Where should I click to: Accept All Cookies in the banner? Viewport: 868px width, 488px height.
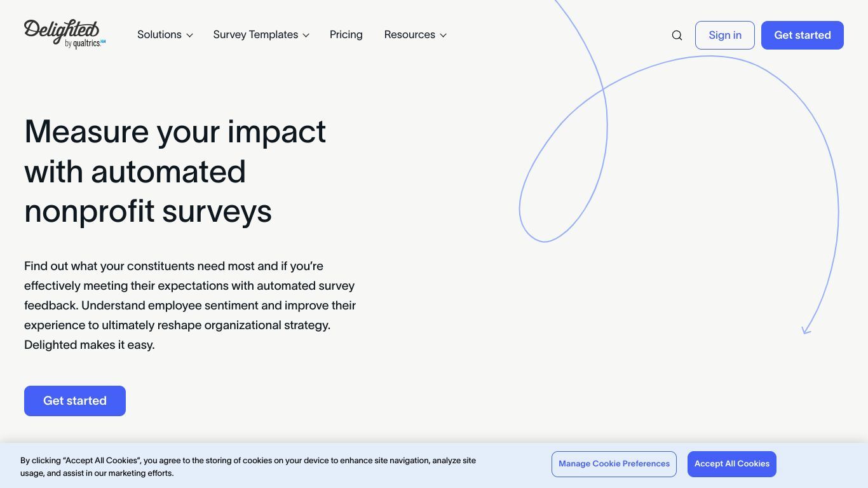point(732,464)
